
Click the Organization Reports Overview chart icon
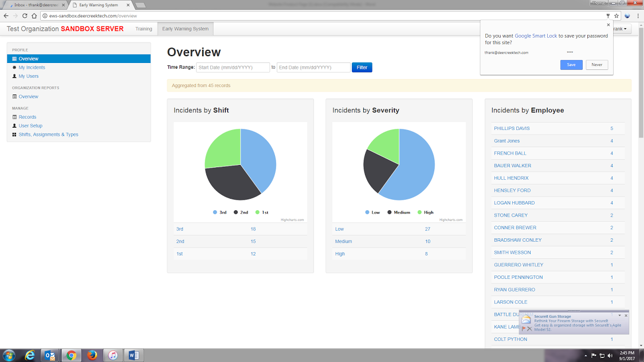pyautogui.click(x=14, y=96)
